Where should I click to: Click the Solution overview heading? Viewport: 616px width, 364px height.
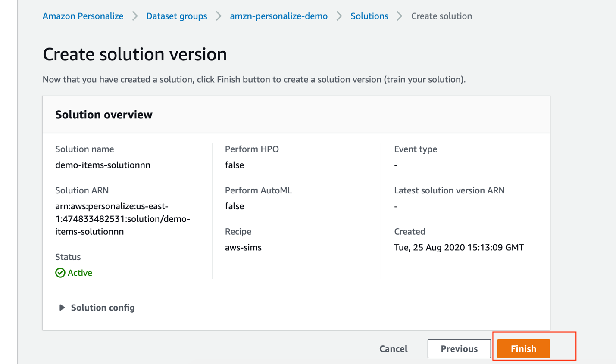(104, 115)
